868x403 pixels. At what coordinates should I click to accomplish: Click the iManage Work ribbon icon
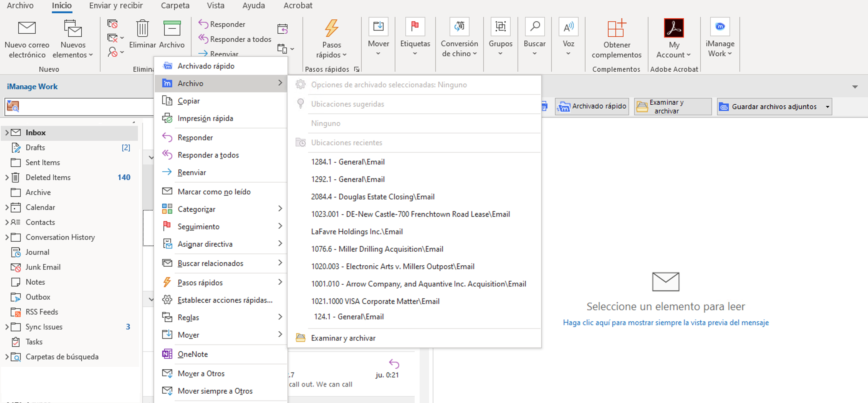(x=720, y=27)
